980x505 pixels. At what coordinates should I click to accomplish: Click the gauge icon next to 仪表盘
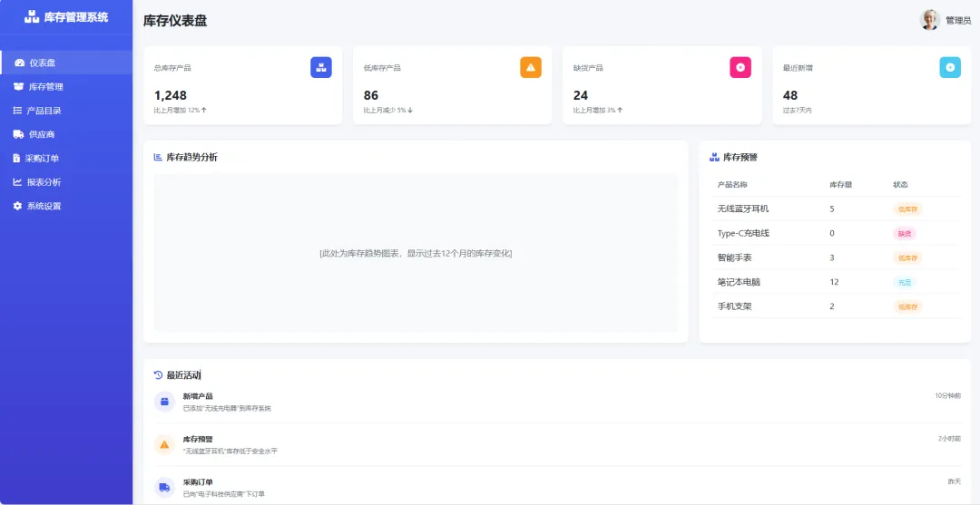click(x=19, y=63)
